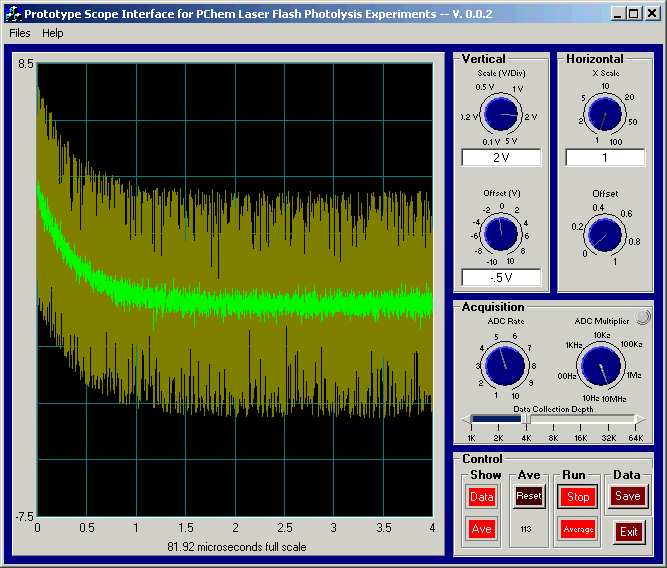Reset the average count
The image size is (667, 568).
[x=529, y=496]
